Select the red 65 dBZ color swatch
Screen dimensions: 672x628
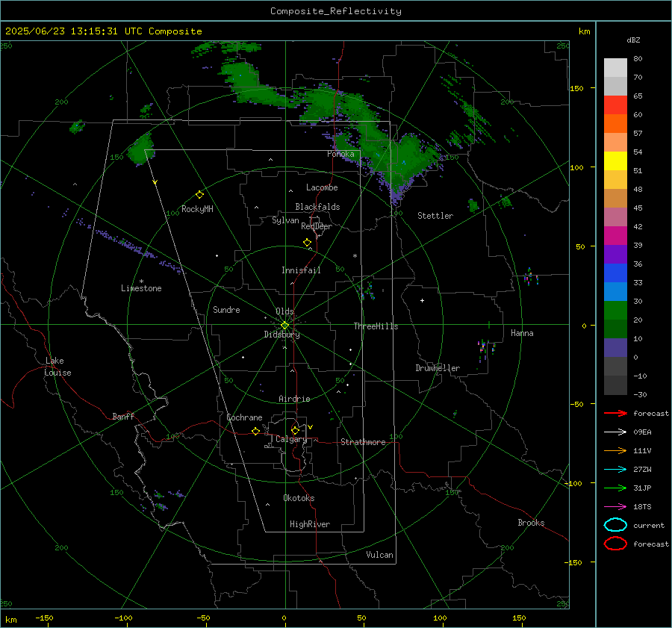pyautogui.click(x=615, y=105)
